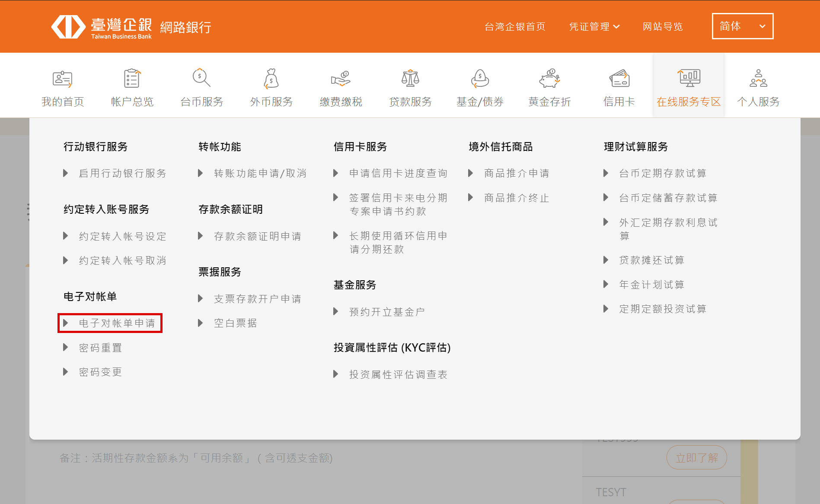Open the 个人服务 people icon

(758, 79)
